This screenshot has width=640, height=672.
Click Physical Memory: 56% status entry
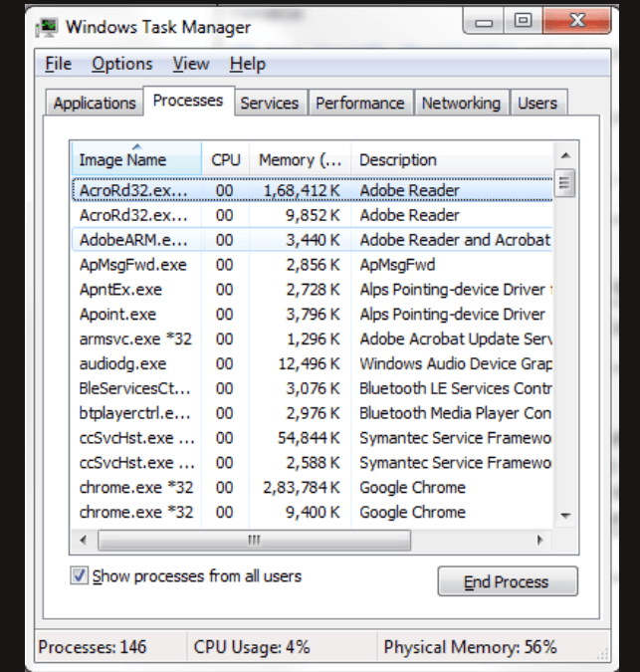coord(470,647)
